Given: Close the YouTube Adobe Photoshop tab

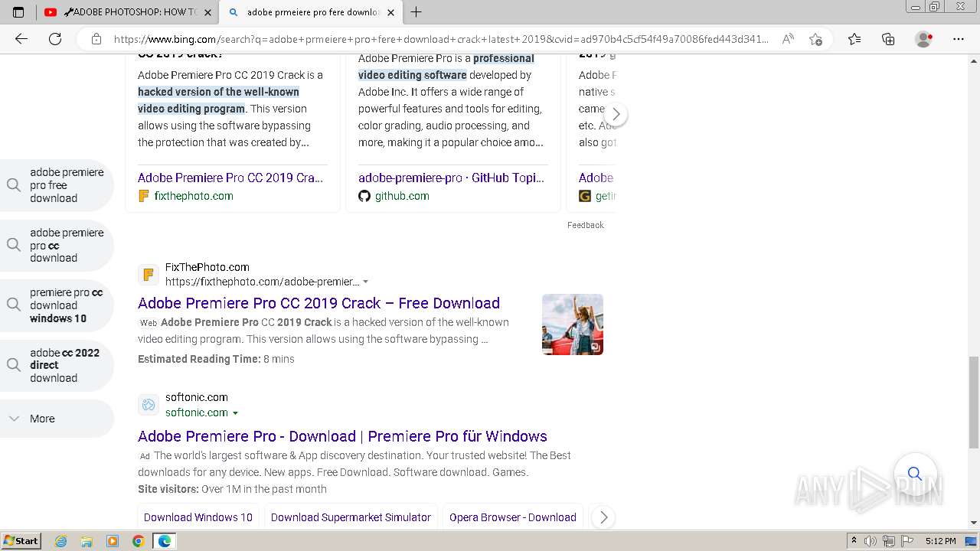Looking at the screenshot, I should pyautogui.click(x=207, y=12).
